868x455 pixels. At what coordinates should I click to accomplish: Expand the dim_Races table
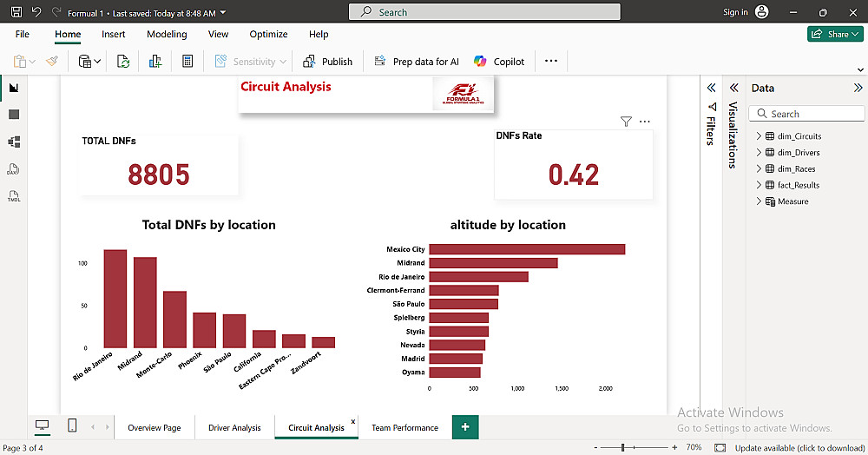coord(759,168)
